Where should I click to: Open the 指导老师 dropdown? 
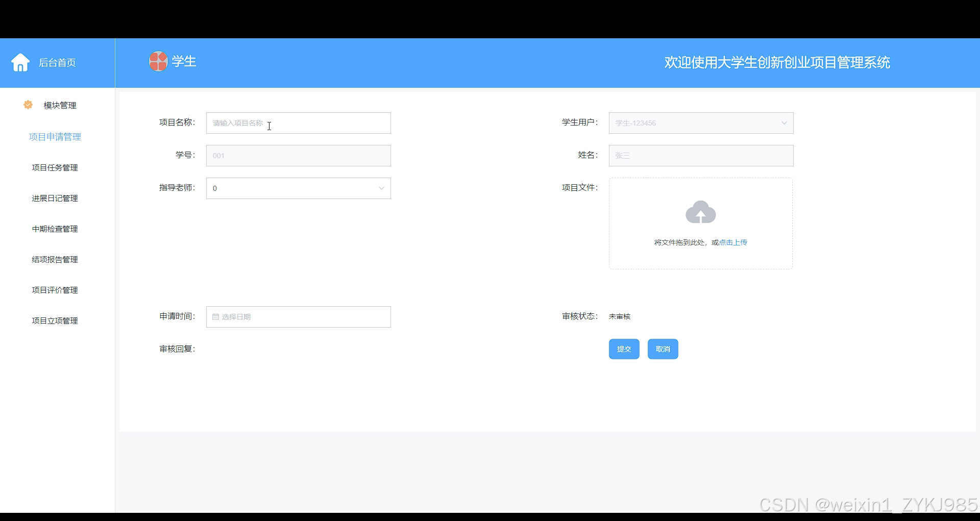[299, 188]
